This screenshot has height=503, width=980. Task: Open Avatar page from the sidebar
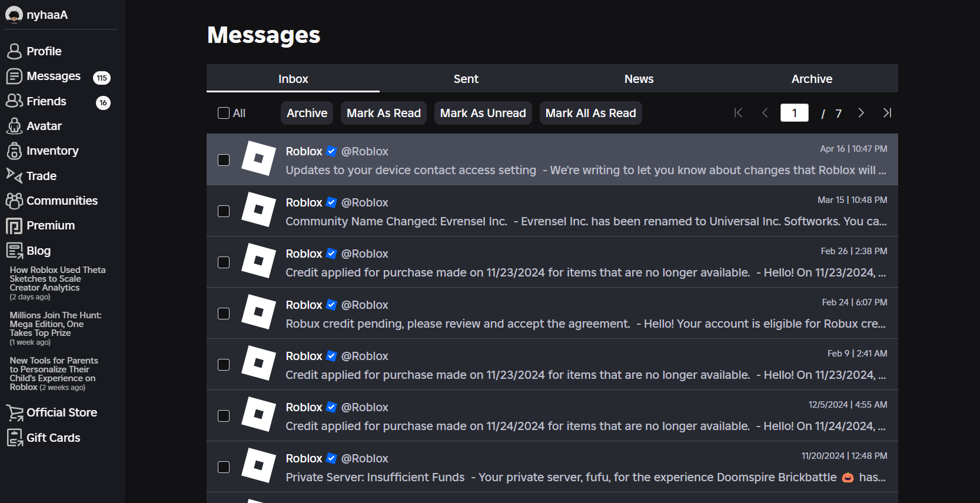pyautogui.click(x=44, y=126)
